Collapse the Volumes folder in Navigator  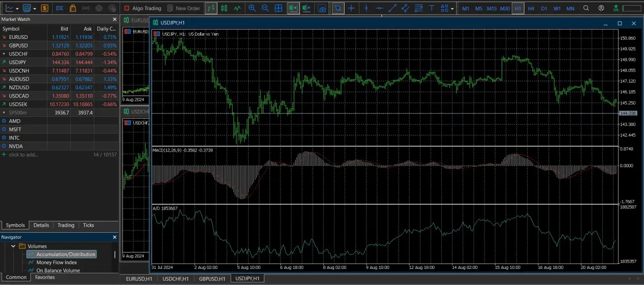[x=13, y=246]
